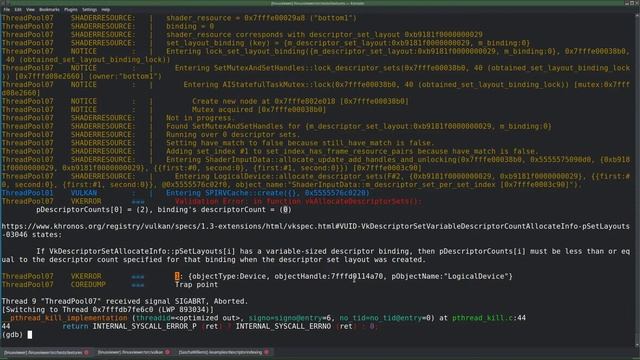The image size is (640, 360).
Task: Click the "VULKAN" channel label
Action: (x=84, y=193)
